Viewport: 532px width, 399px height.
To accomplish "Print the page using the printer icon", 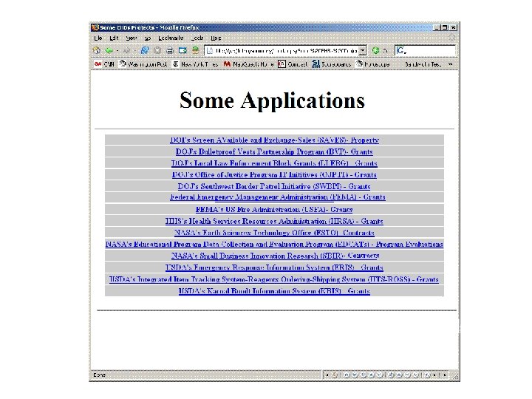I will [170, 50].
